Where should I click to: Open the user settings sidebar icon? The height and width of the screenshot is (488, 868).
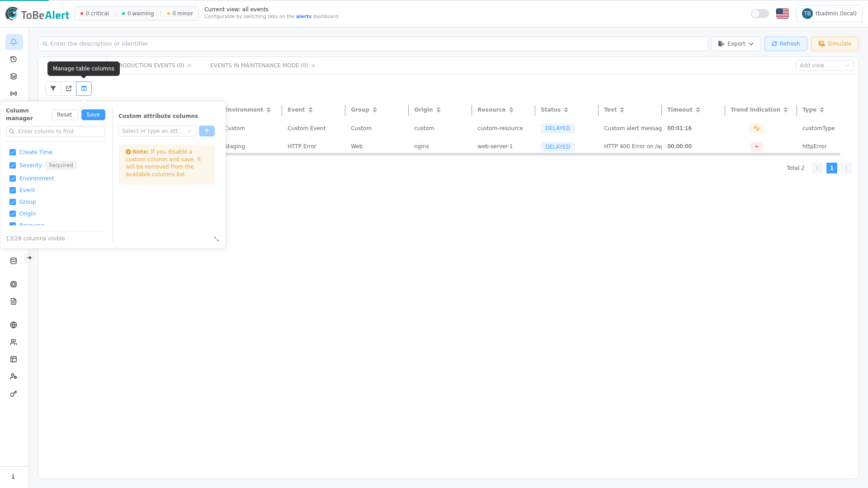[x=14, y=376]
